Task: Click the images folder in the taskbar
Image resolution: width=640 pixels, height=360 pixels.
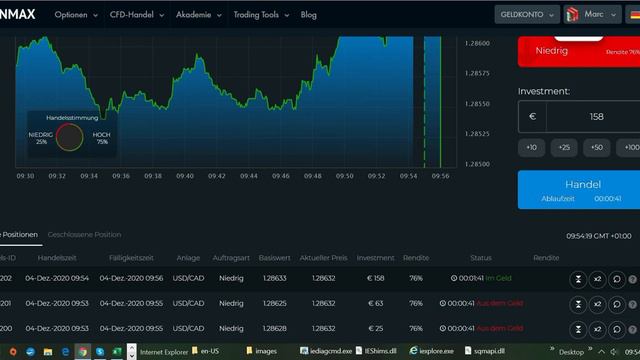Action: click(x=262, y=351)
